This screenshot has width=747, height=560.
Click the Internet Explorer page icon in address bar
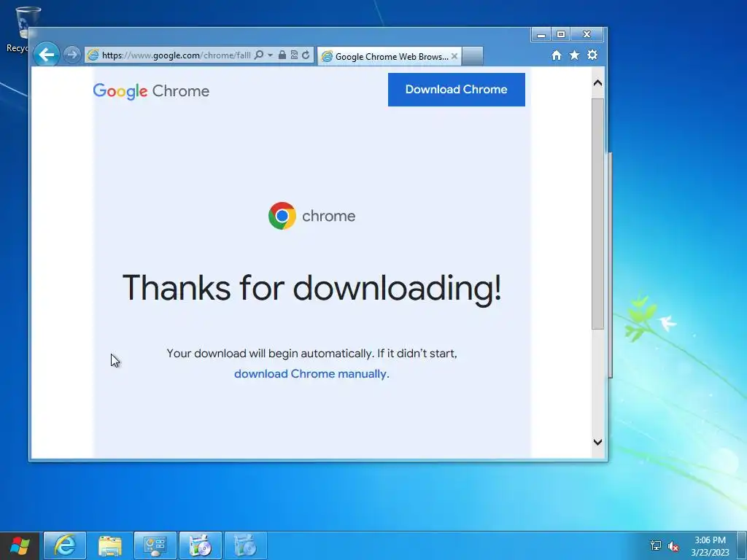[93, 55]
